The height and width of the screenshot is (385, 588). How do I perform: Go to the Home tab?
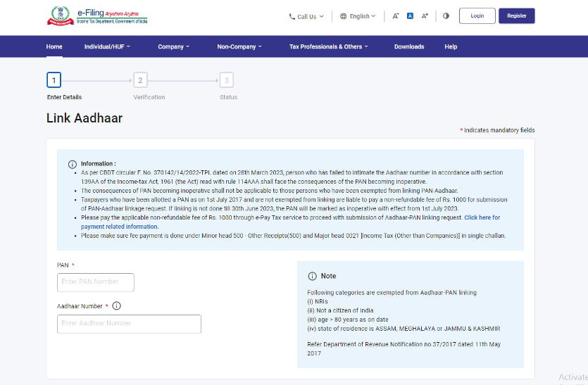pos(54,46)
